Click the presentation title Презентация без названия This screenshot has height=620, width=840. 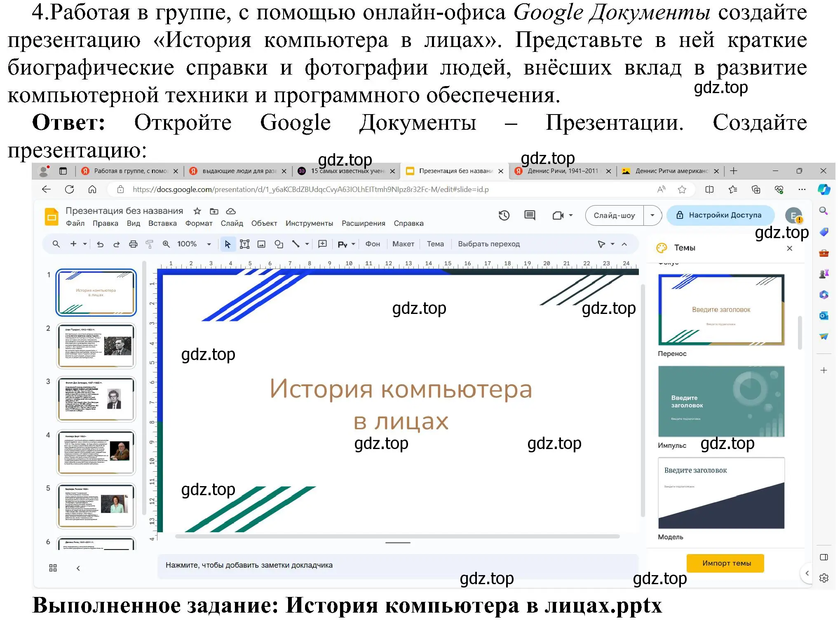click(124, 211)
